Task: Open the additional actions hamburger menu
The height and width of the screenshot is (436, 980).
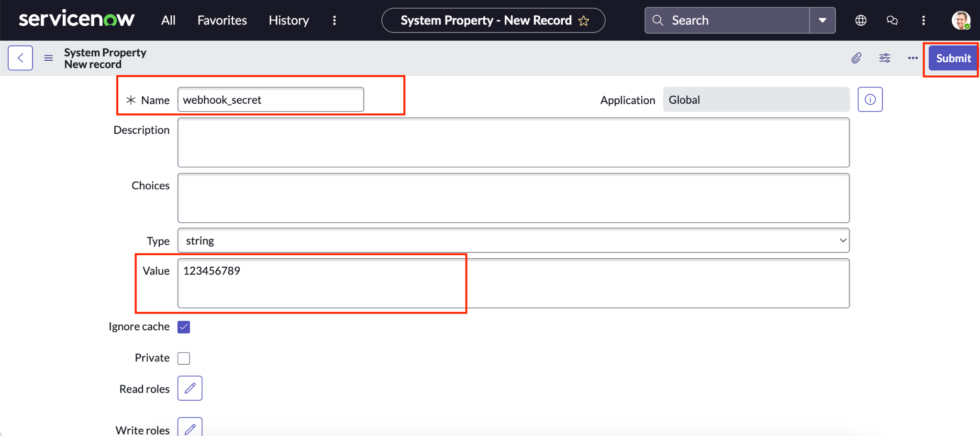Action: (48, 57)
